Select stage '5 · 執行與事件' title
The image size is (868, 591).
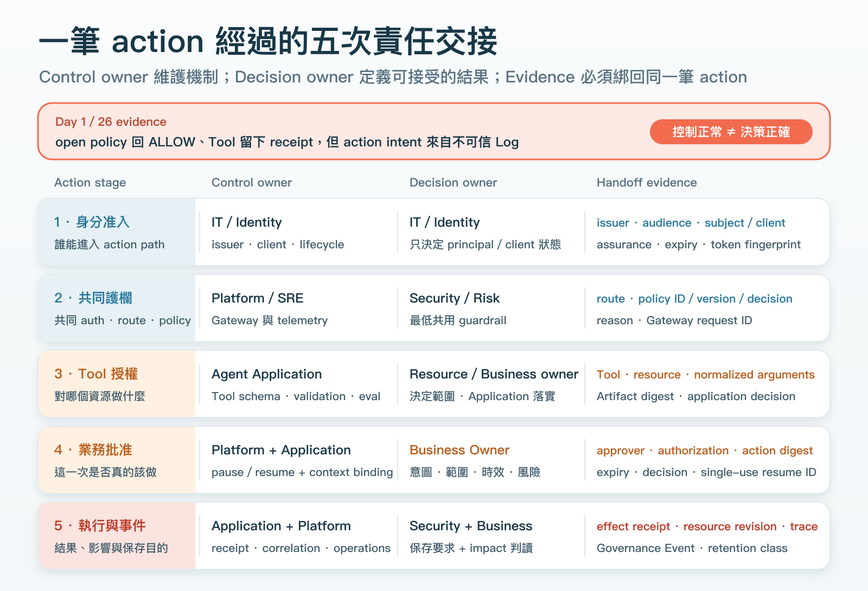pyautogui.click(x=100, y=526)
